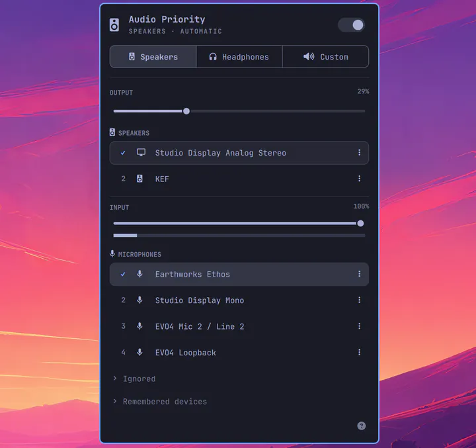Click the input level meter bar

[239, 236]
